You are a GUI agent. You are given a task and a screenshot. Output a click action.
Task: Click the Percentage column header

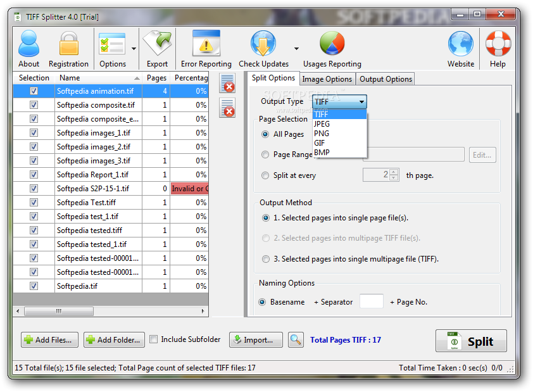pos(190,78)
